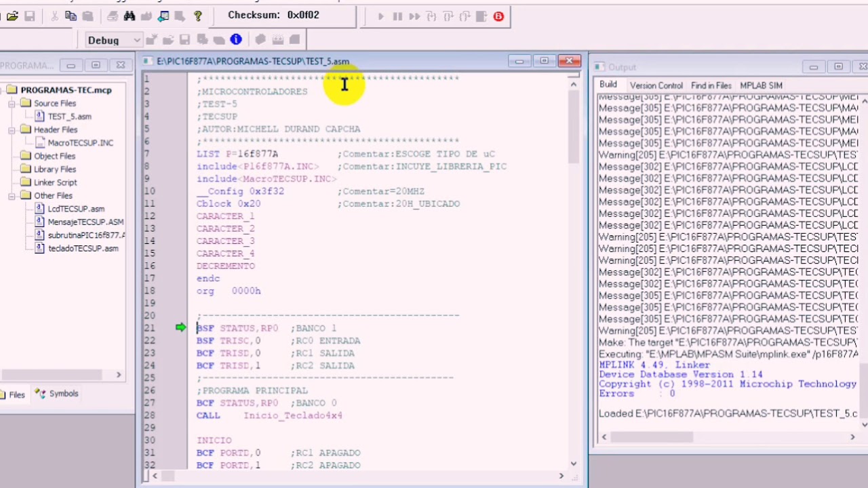Click the Step Over debug icon
This screenshot has height=488, width=868.
coord(448,16)
